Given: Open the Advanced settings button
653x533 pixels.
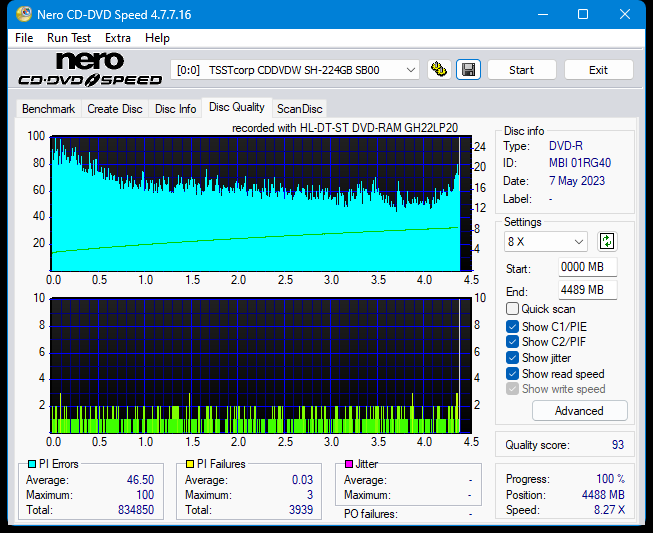Looking at the screenshot, I should click(579, 411).
